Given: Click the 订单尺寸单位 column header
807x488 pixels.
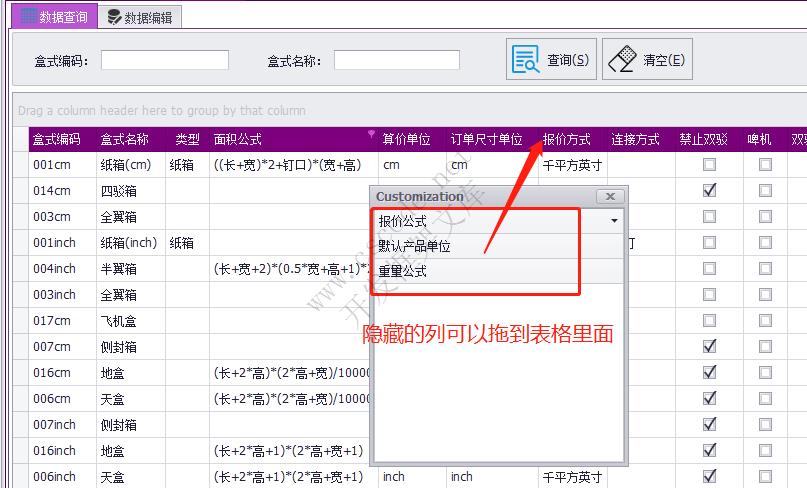Looking at the screenshot, I should pos(492,140).
